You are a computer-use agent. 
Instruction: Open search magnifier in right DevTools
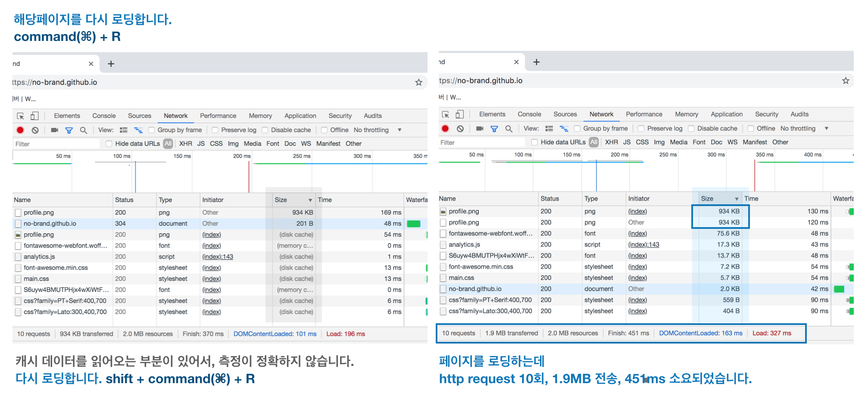coord(509,128)
